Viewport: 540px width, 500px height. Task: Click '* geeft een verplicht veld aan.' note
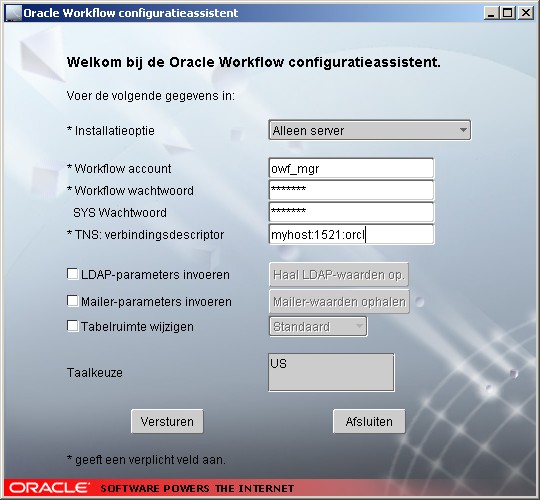pyautogui.click(x=146, y=460)
